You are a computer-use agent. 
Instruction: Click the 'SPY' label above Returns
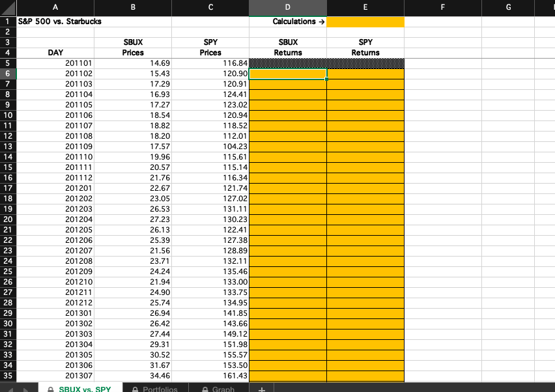point(365,42)
